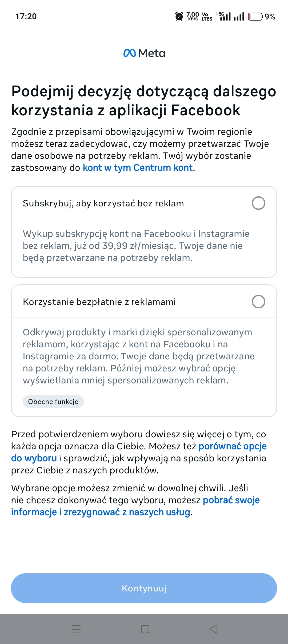Tap the 5G signal strength icon

225,16
